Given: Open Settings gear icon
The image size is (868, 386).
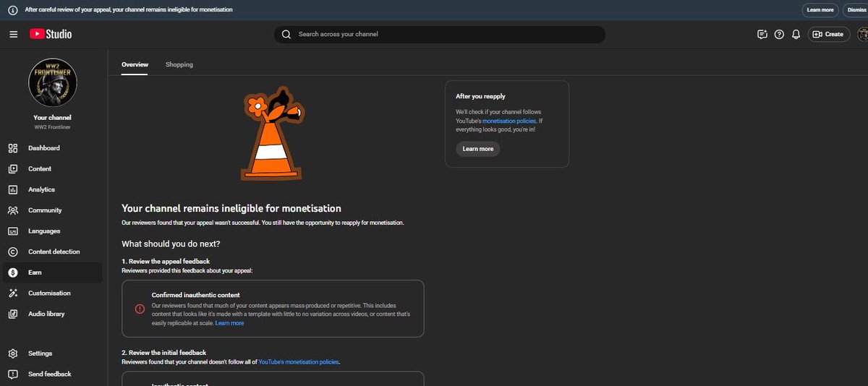Looking at the screenshot, I should 13,353.
